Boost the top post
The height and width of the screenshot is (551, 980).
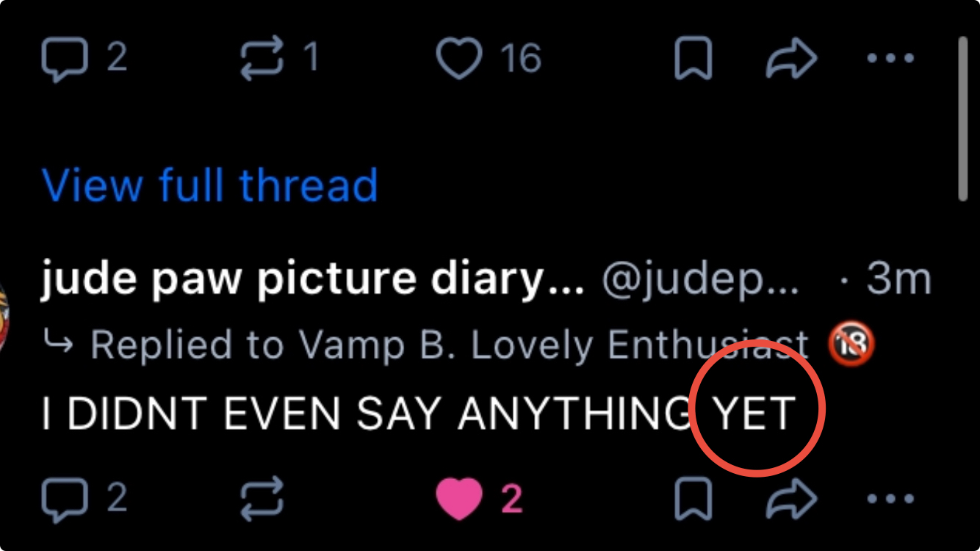pyautogui.click(x=262, y=59)
